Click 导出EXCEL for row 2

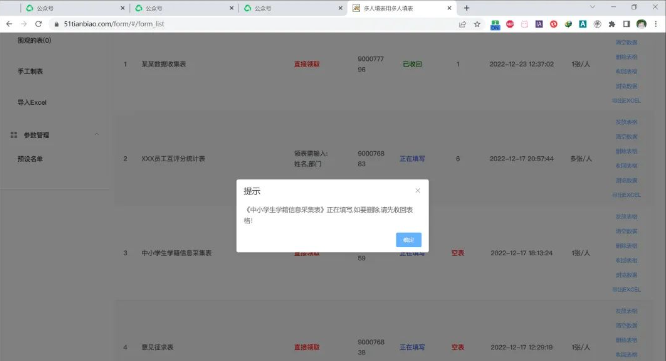[x=626, y=195]
